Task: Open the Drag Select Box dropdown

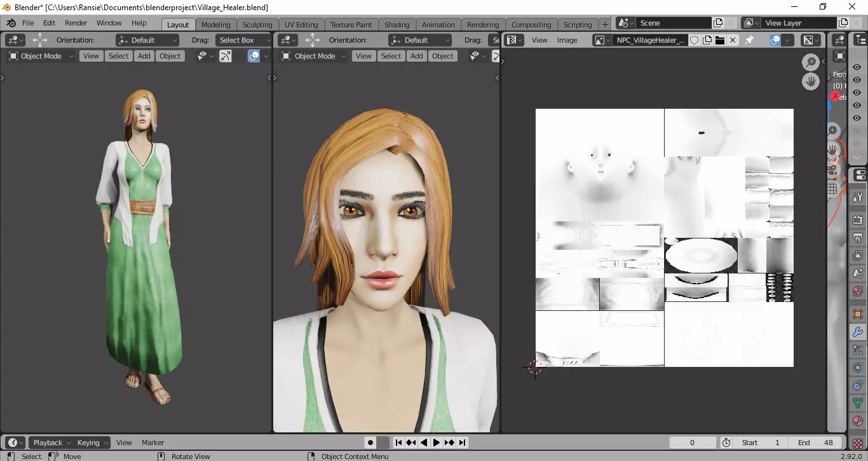Action: tap(243, 40)
